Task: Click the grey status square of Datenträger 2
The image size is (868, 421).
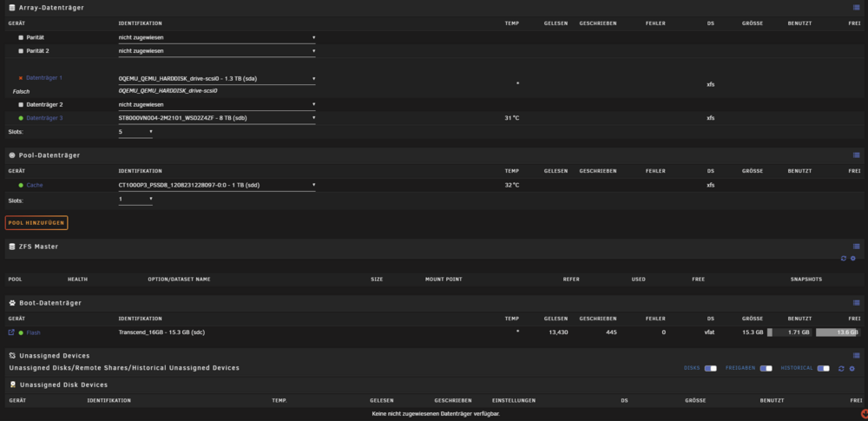Action: (x=21, y=105)
